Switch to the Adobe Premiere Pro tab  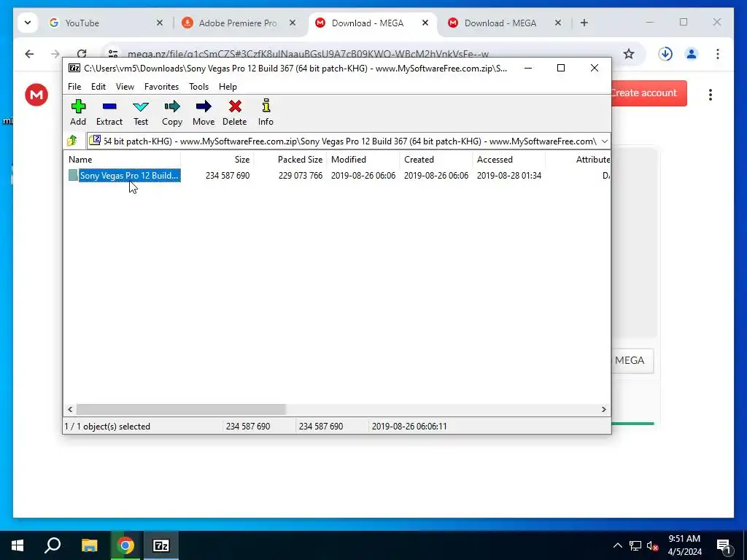[238, 23]
